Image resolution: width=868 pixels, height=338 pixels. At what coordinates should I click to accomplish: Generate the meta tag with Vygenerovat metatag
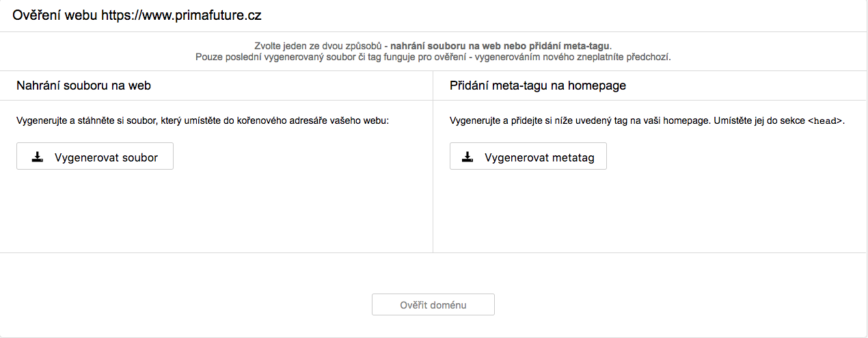528,157
